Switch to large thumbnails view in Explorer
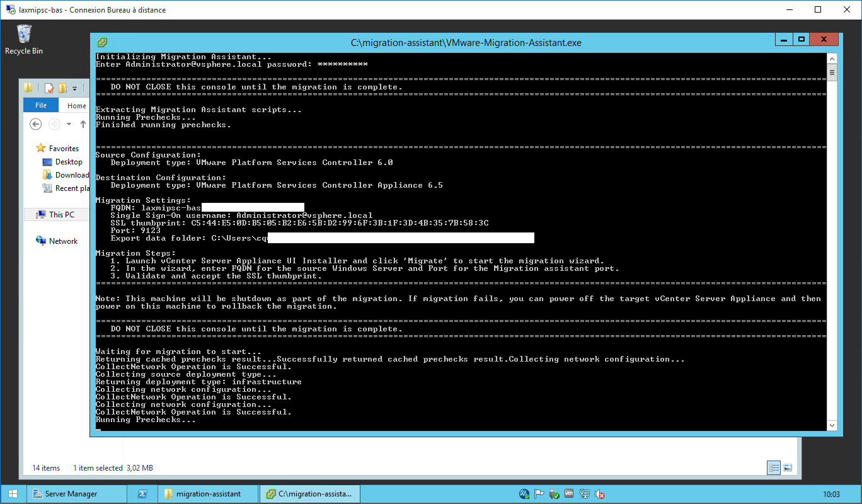 [788, 467]
